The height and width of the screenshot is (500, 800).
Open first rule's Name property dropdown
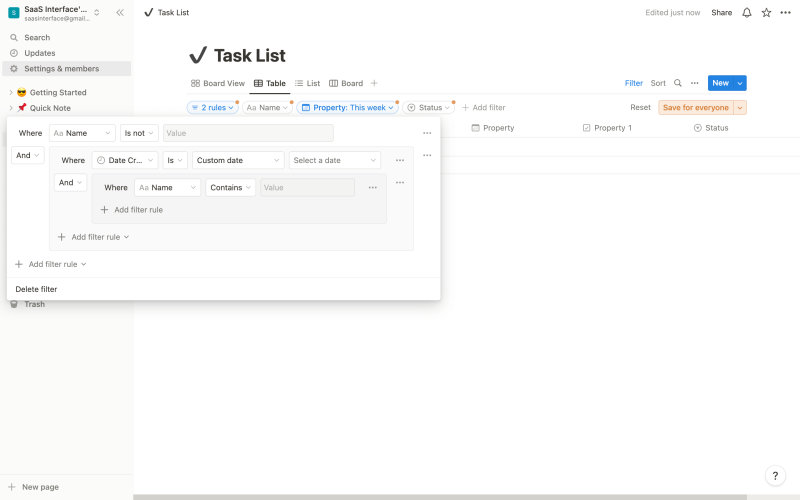(82, 133)
